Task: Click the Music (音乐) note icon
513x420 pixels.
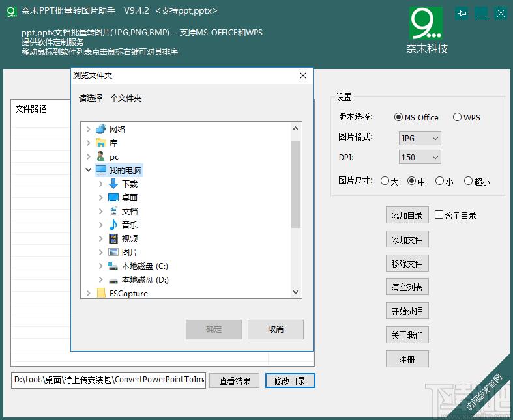Action: (113, 225)
